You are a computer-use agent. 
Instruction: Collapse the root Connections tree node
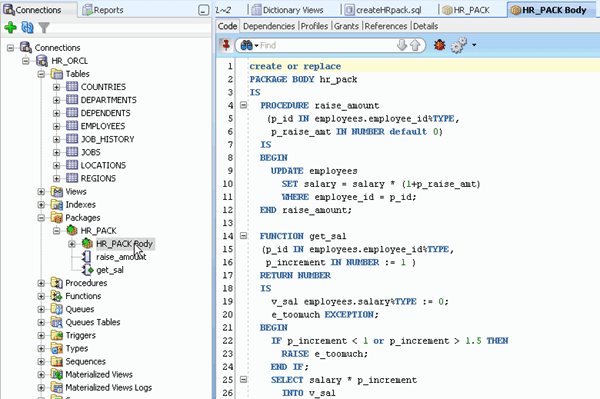pos(10,48)
